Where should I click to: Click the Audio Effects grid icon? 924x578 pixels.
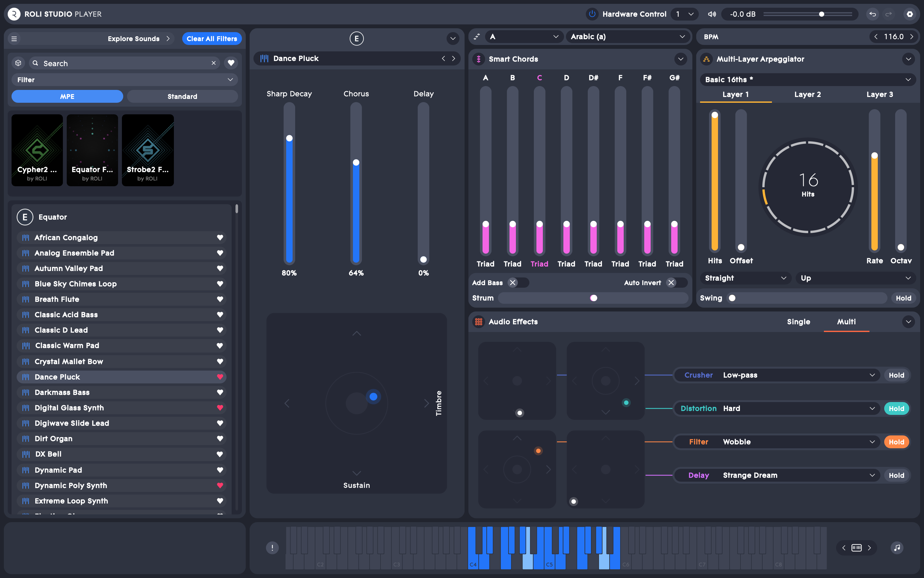coord(478,322)
